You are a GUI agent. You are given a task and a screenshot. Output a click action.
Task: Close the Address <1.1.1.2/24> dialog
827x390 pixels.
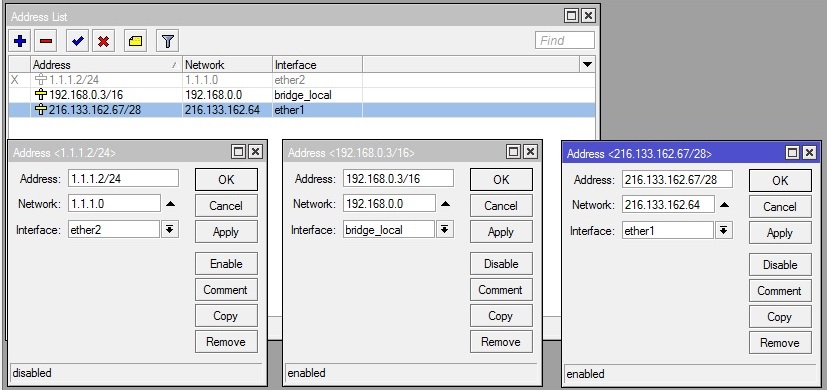pyautogui.click(x=255, y=152)
